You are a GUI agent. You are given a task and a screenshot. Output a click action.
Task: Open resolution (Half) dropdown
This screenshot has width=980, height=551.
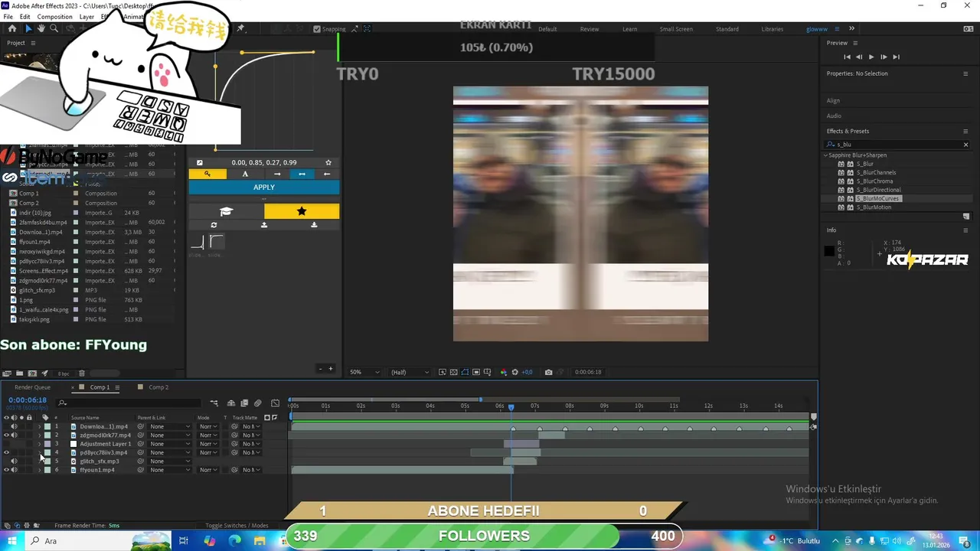click(x=410, y=372)
